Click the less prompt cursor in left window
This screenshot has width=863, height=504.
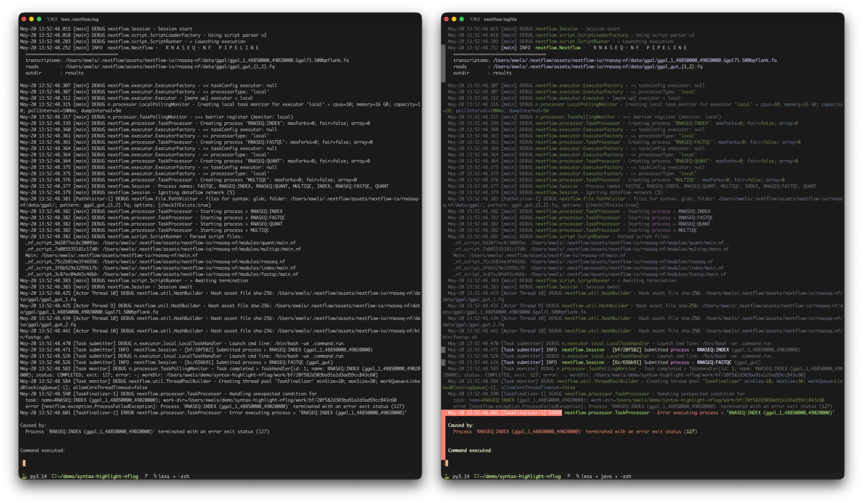click(24, 463)
